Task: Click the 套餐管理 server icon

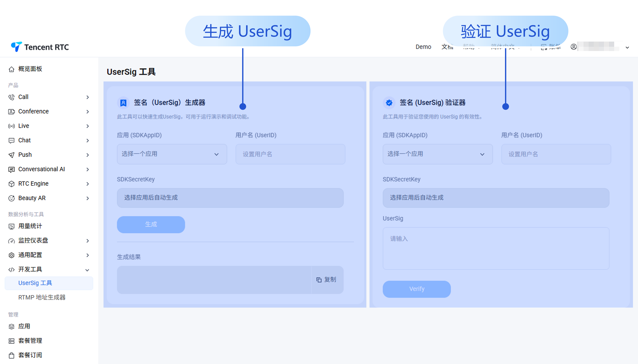Action: pos(11,341)
